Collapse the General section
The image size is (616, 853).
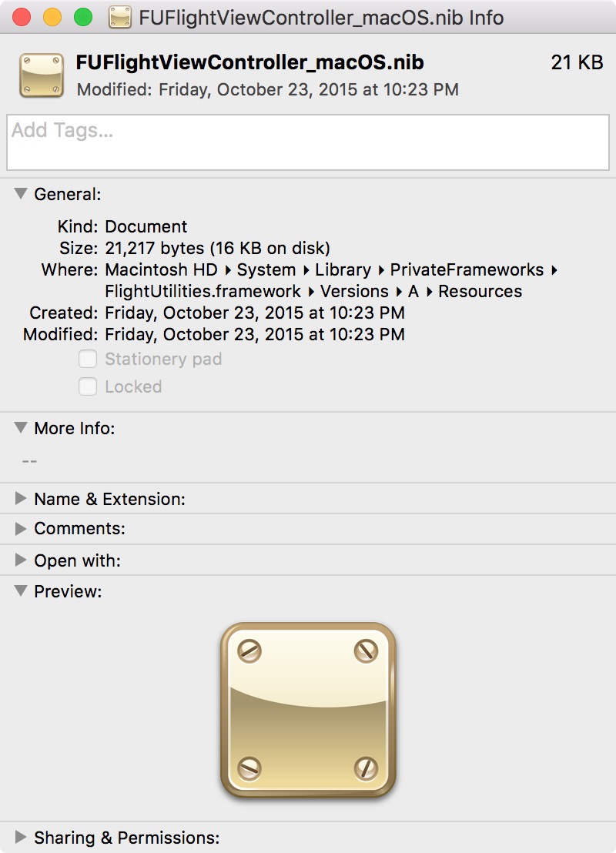coord(22,194)
